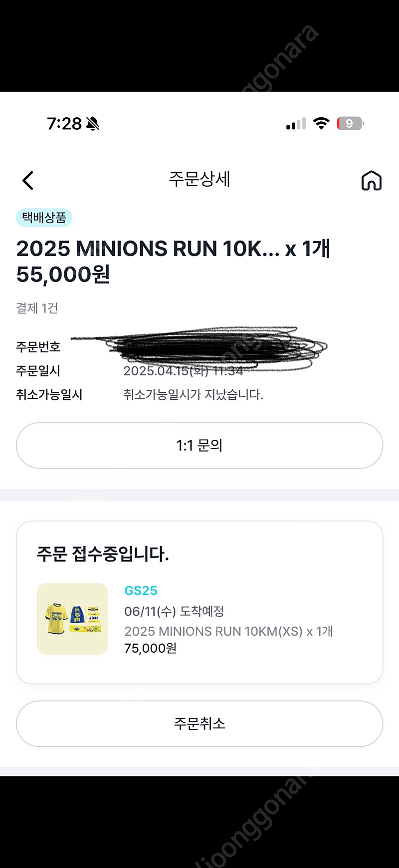Tap the 75,000원 item price

pos(150,648)
